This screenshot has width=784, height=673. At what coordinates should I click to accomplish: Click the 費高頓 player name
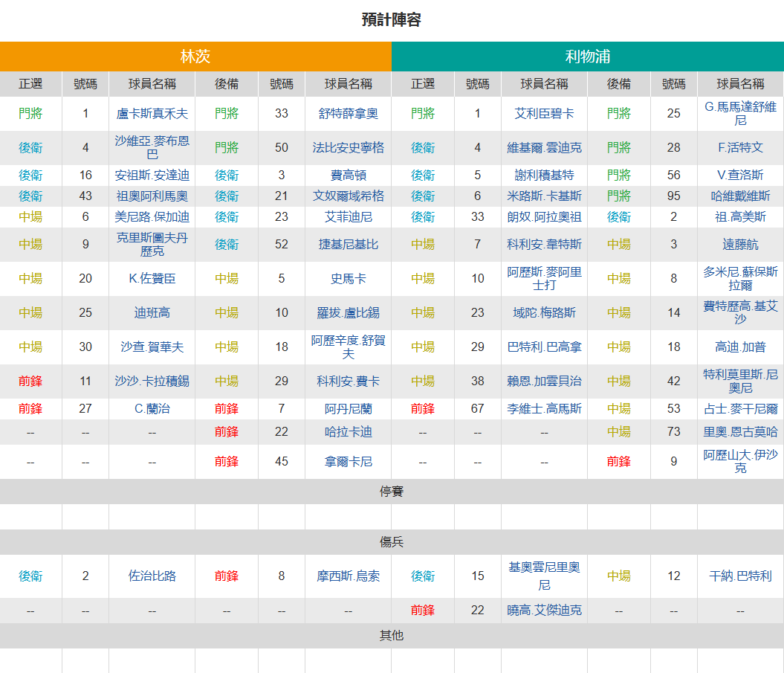pos(348,176)
